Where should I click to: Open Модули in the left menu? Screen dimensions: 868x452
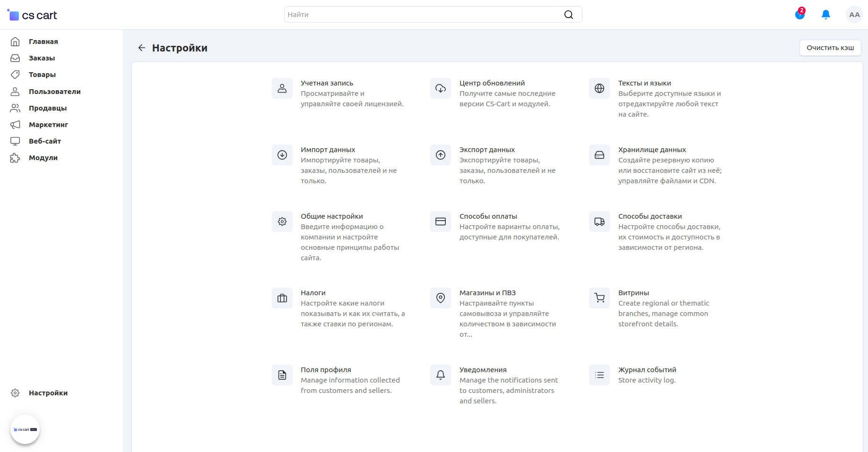pyautogui.click(x=43, y=158)
